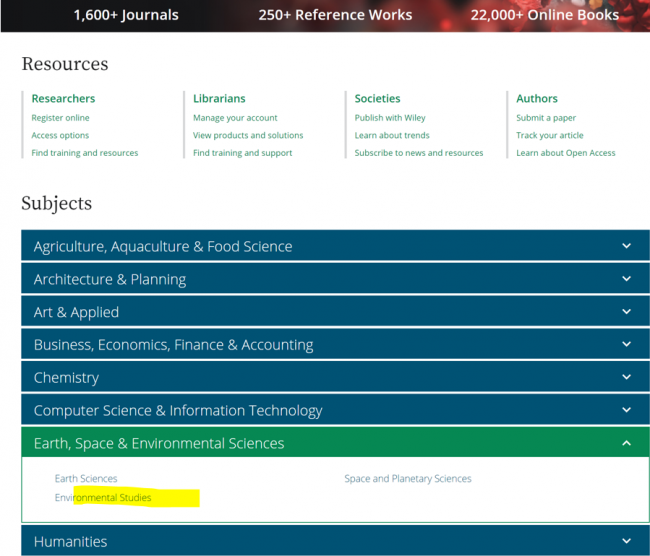This screenshot has height=556, width=650.
Task: Expand Agriculture, Aquaculture & Food Science chevron
Action: click(626, 246)
